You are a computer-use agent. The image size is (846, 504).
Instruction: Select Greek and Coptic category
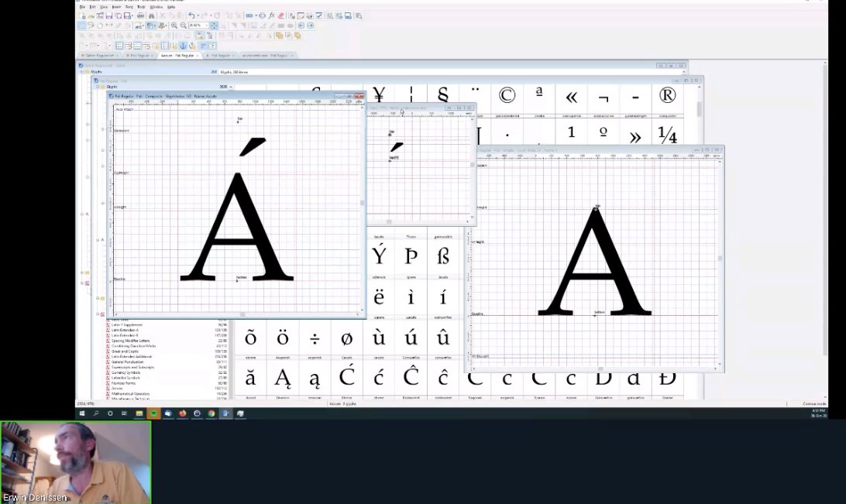[x=126, y=351]
